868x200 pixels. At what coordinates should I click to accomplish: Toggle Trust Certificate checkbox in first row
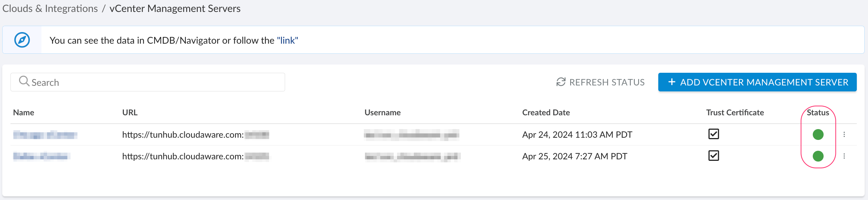pyautogui.click(x=714, y=134)
